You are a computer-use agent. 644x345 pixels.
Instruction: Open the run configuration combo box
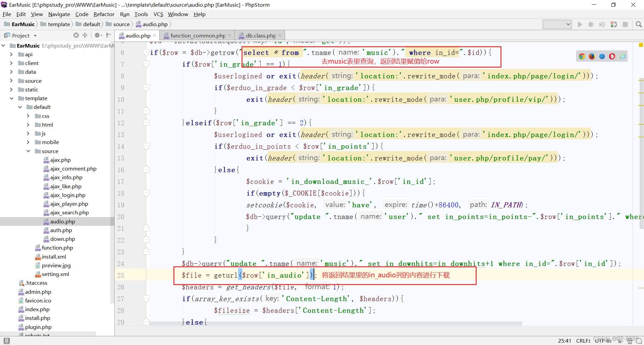coord(557,24)
